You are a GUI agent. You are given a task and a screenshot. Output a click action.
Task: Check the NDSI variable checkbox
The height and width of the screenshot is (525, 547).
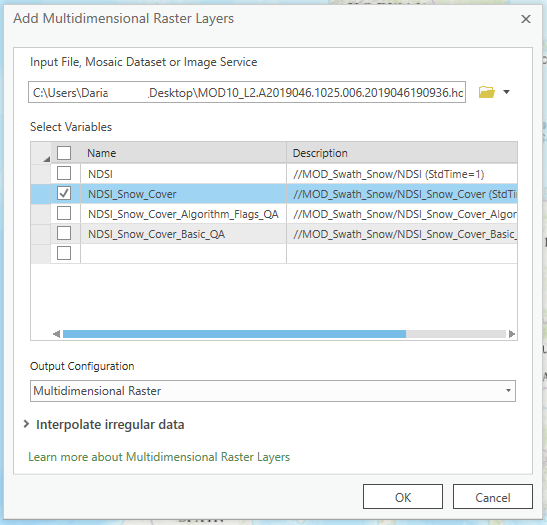point(64,173)
